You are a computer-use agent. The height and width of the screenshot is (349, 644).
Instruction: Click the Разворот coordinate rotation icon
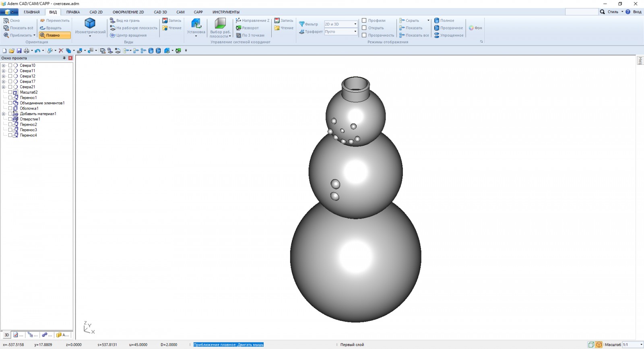point(239,28)
